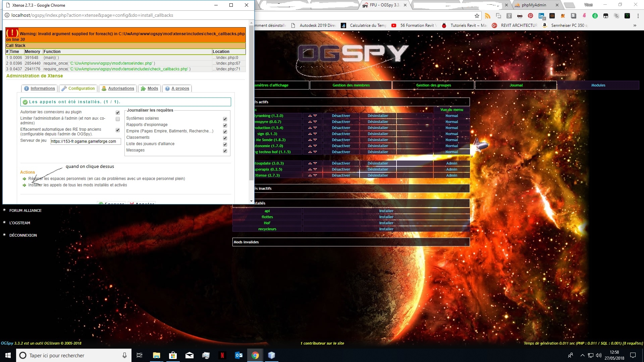644x362 pixels.
Task: Show hidden system tray icons
Action: pos(582,355)
